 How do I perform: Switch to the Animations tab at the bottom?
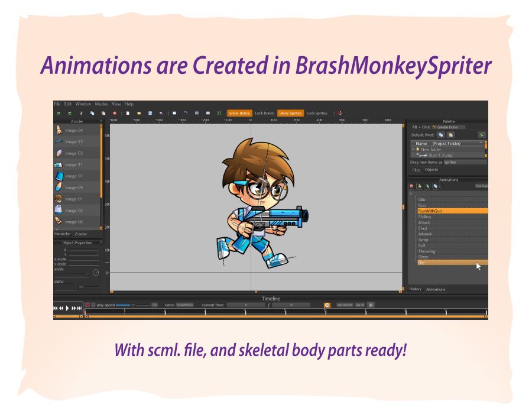[436, 289]
